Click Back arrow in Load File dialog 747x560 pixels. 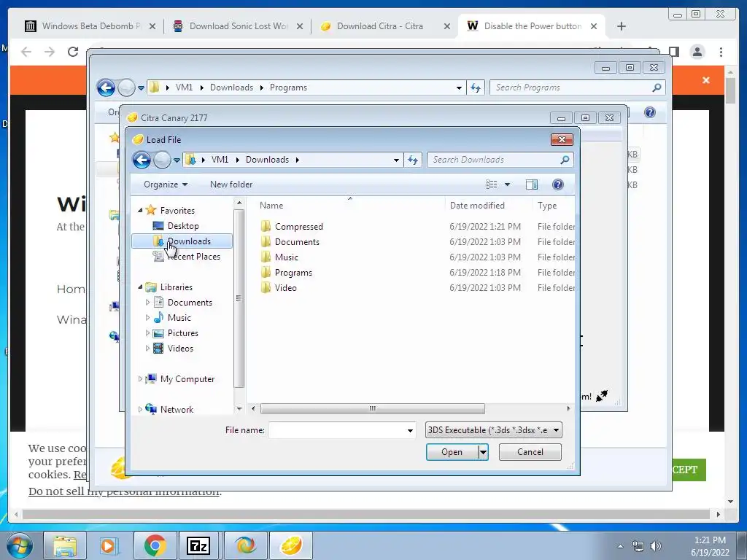click(x=142, y=160)
